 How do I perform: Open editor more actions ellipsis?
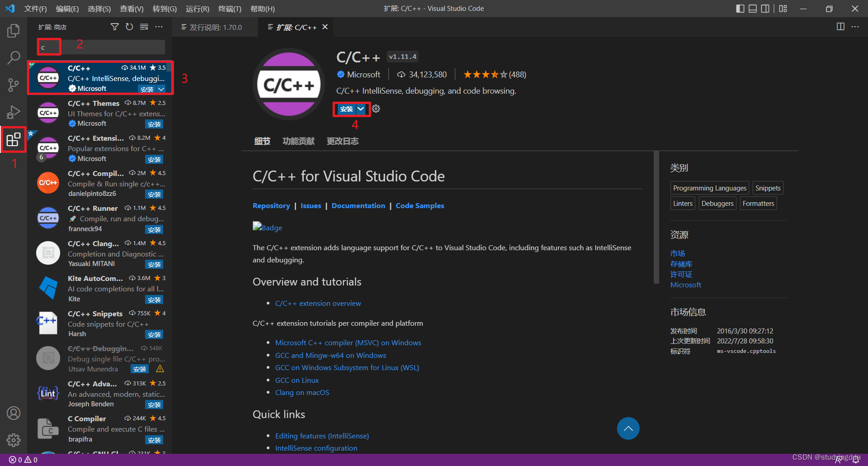pyautogui.click(x=855, y=27)
